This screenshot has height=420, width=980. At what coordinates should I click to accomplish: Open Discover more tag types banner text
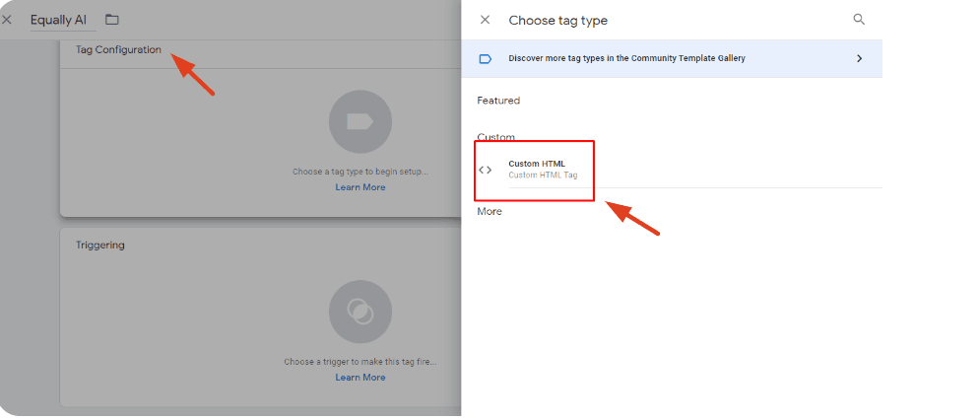(626, 58)
